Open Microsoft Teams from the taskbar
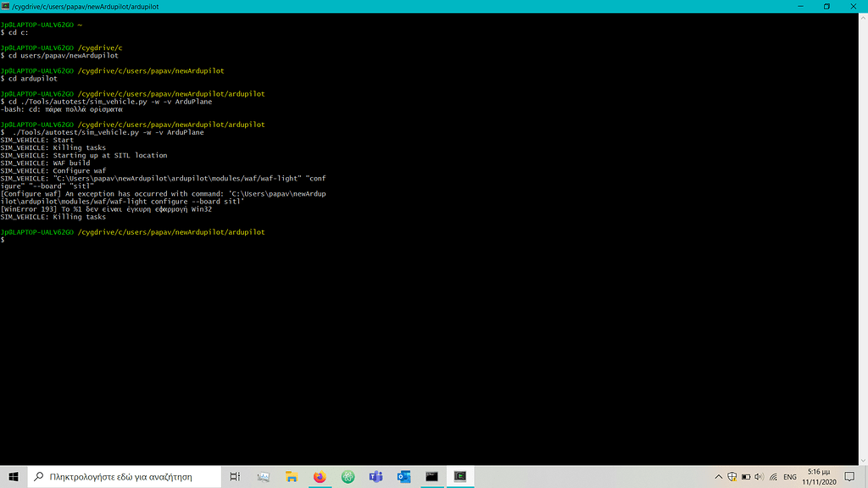 click(x=376, y=476)
